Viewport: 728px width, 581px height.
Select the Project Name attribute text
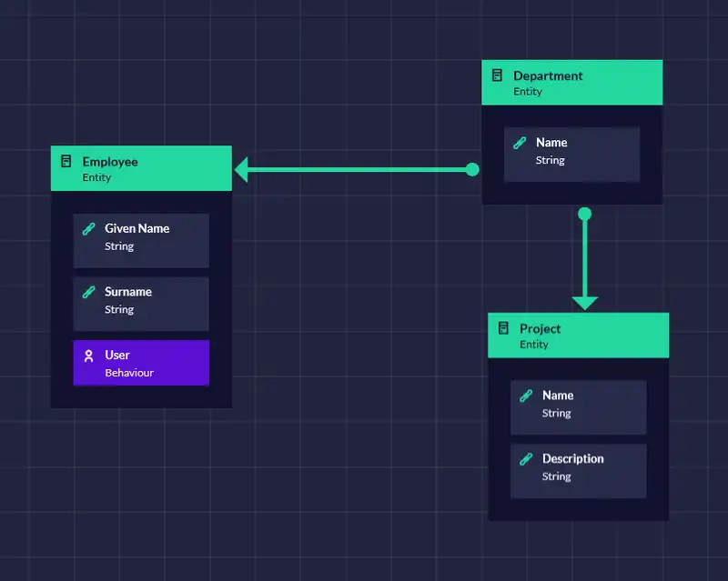click(557, 396)
